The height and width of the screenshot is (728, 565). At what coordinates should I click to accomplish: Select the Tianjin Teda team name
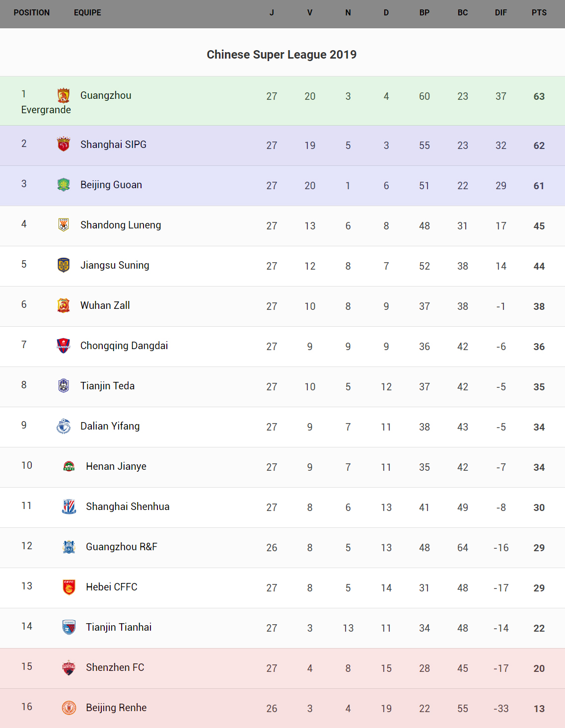(107, 386)
